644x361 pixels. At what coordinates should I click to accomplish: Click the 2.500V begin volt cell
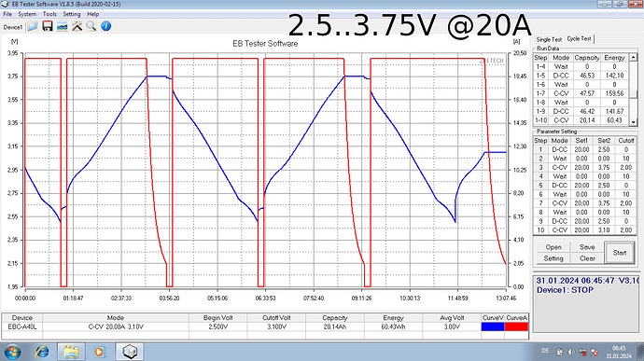(x=218, y=326)
